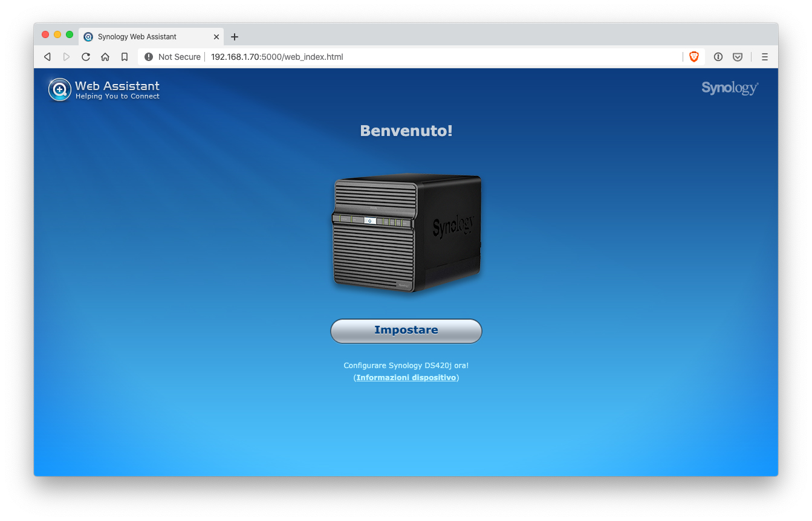The image size is (812, 521).
Task: Click the Synology NAS device image
Action: tap(407, 233)
